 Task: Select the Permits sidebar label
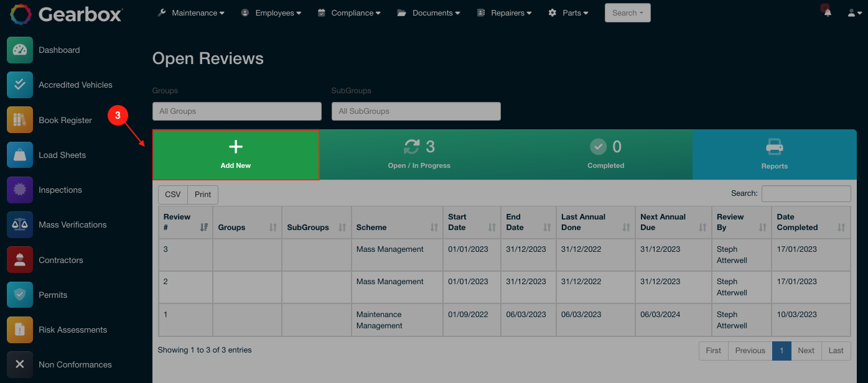[53, 295]
